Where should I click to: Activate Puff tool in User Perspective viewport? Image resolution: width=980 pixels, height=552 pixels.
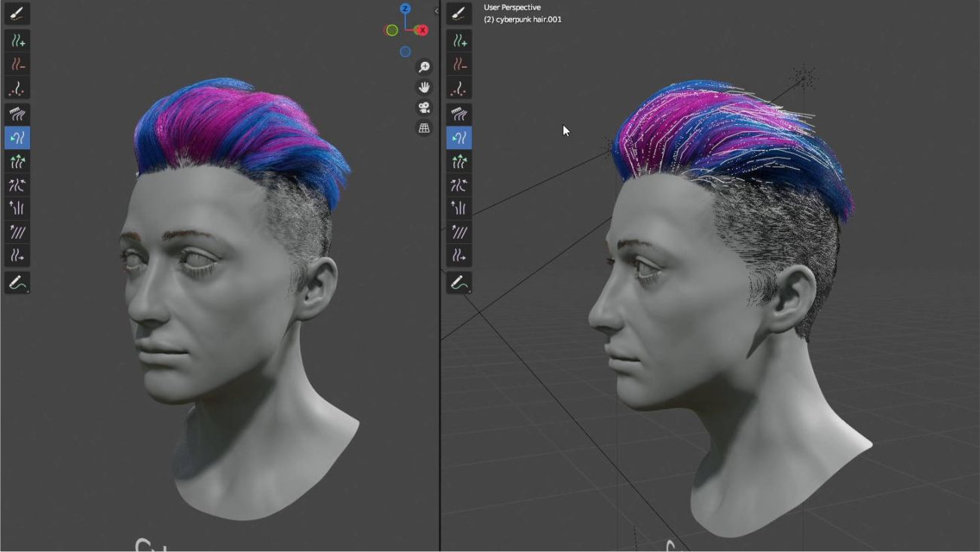459,208
